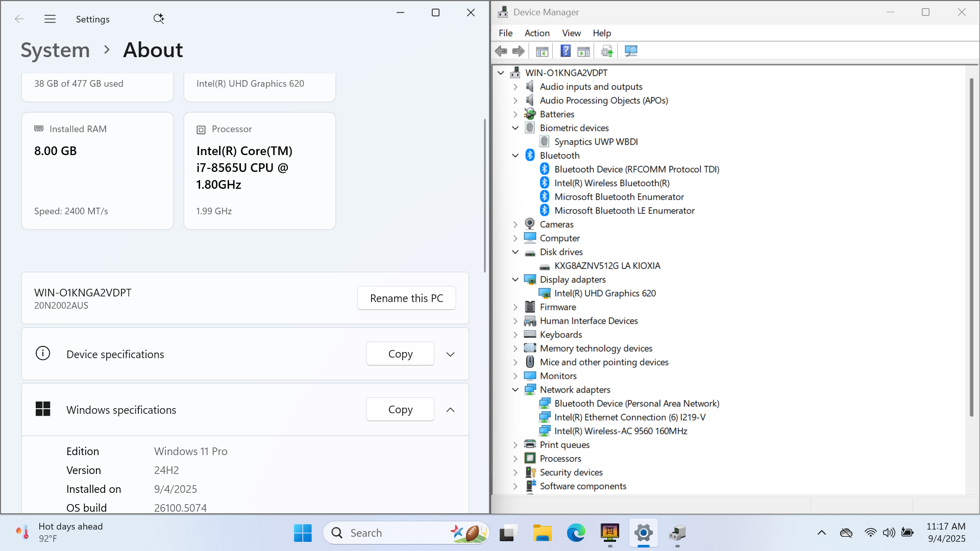Image resolution: width=980 pixels, height=551 pixels.
Task: Click Update driver toolbar icon
Action: coord(607,51)
